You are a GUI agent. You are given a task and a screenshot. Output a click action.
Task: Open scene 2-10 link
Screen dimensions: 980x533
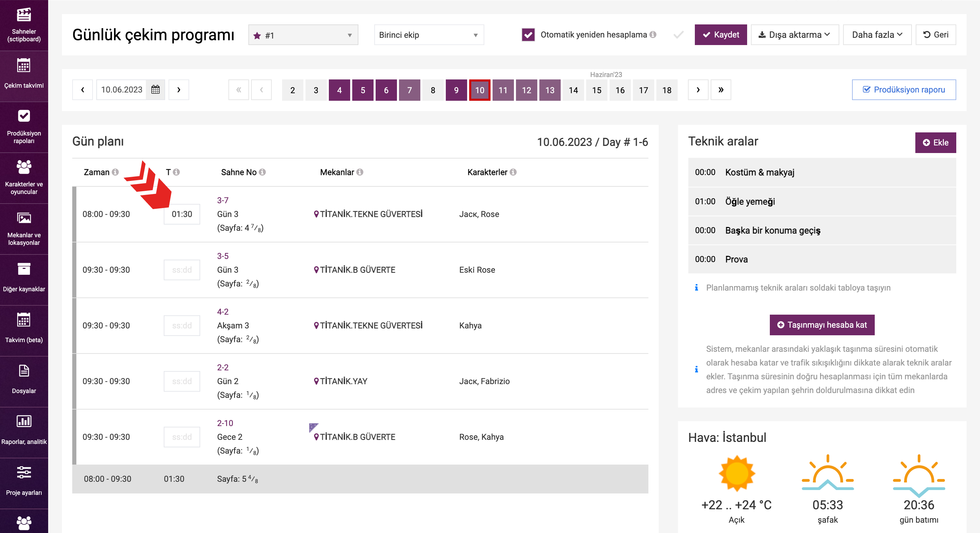225,423
